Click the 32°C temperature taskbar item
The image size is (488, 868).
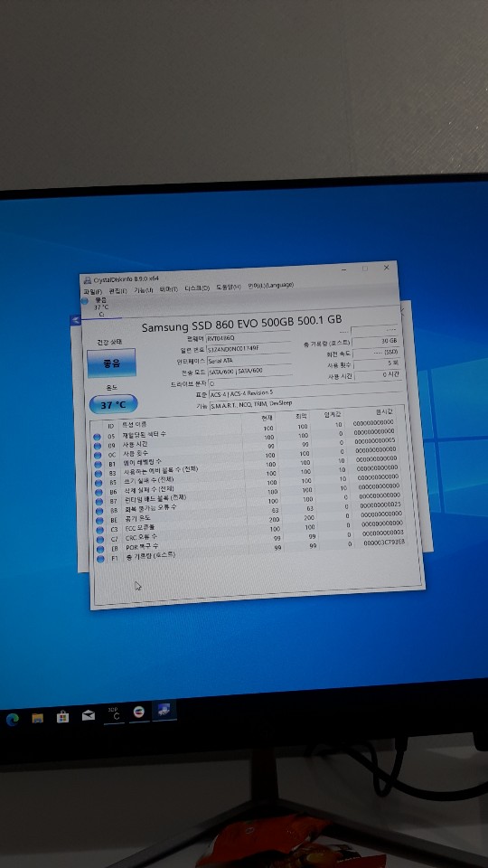[114, 714]
